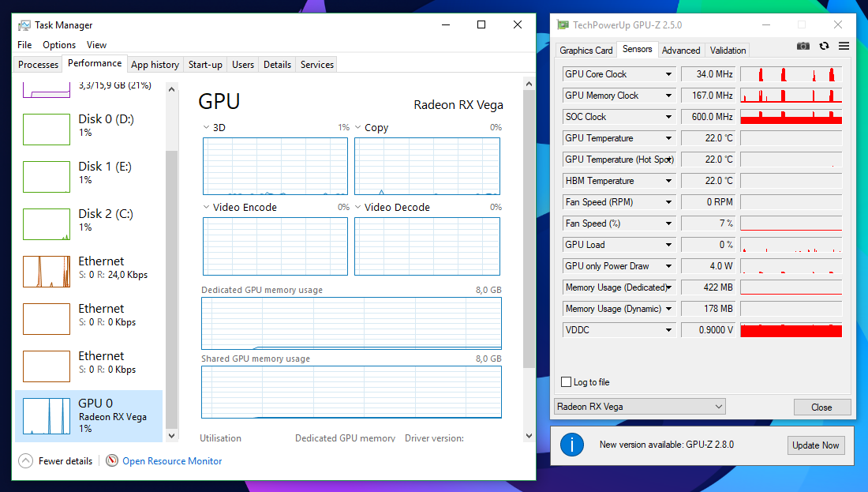Screen dimensions: 868x492
Task: Click main panel scrollbar up arrow
Action: tap(529, 84)
